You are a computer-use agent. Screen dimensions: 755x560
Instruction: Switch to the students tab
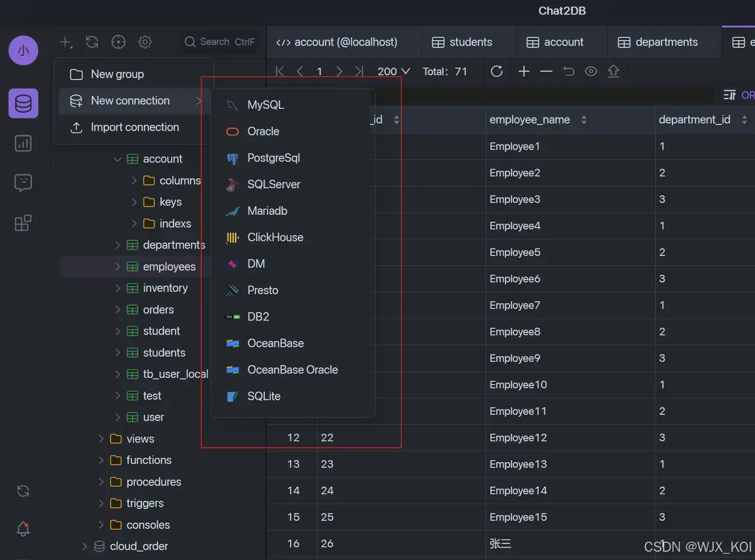point(469,42)
